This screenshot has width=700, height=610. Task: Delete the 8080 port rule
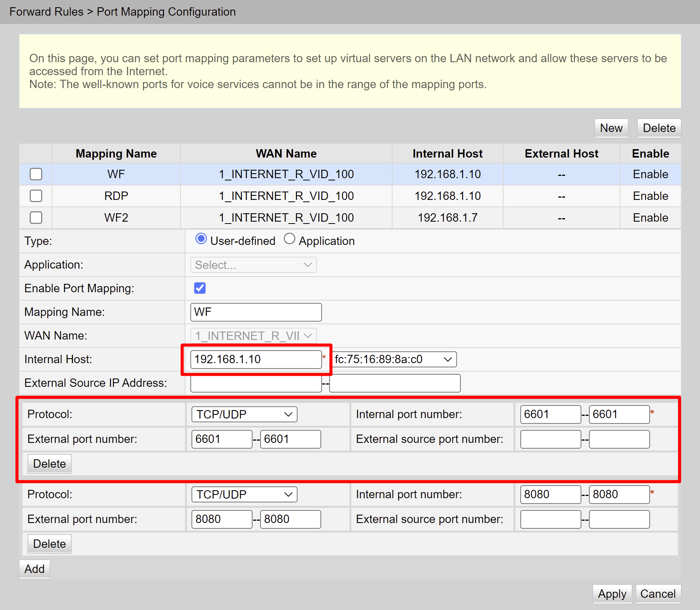click(x=49, y=544)
